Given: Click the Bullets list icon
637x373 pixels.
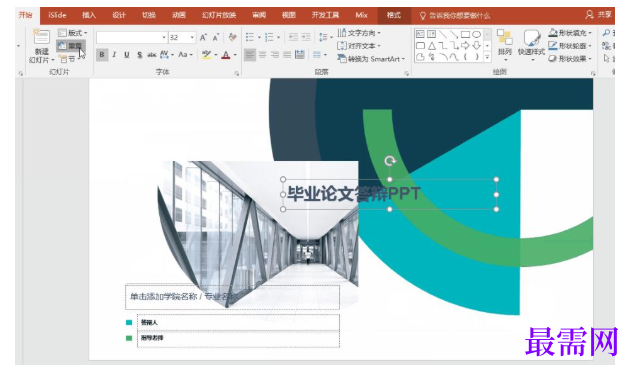Looking at the screenshot, I should (x=250, y=37).
